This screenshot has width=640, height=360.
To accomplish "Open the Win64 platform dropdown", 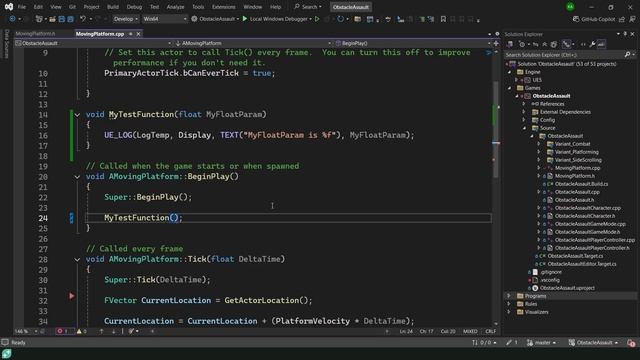I will click(164, 19).
